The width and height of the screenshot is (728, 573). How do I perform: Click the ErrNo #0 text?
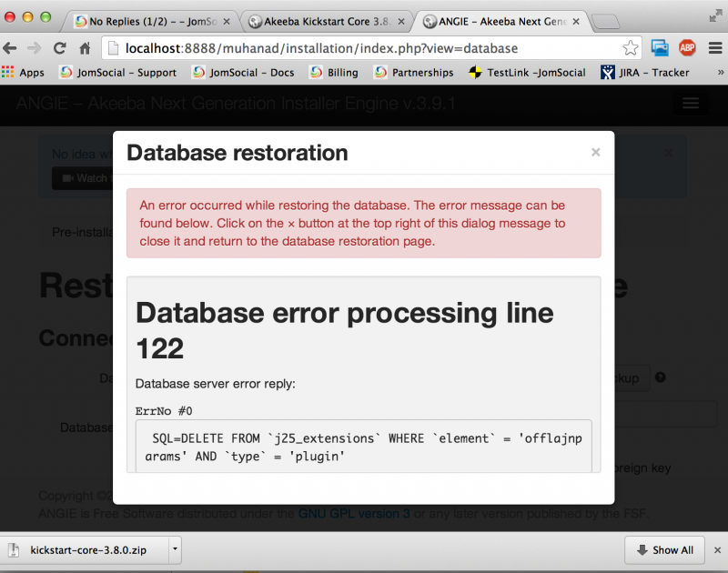[164, 411]
